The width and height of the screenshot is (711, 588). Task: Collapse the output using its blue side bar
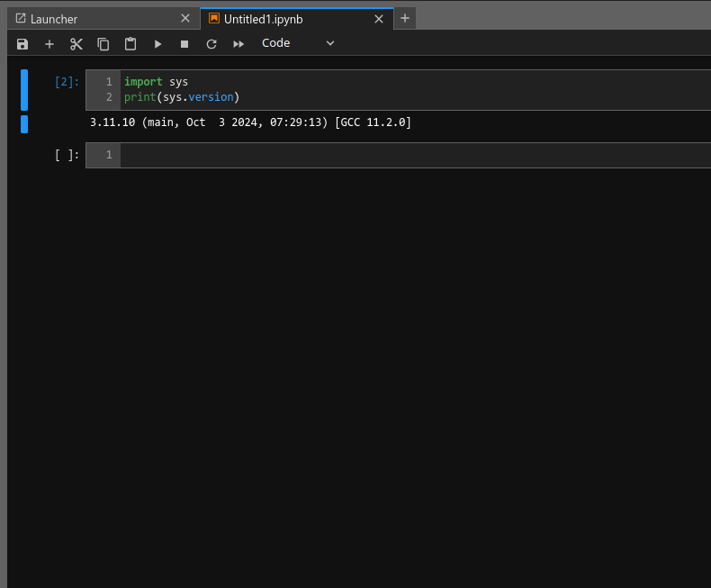tap(24, 123)
